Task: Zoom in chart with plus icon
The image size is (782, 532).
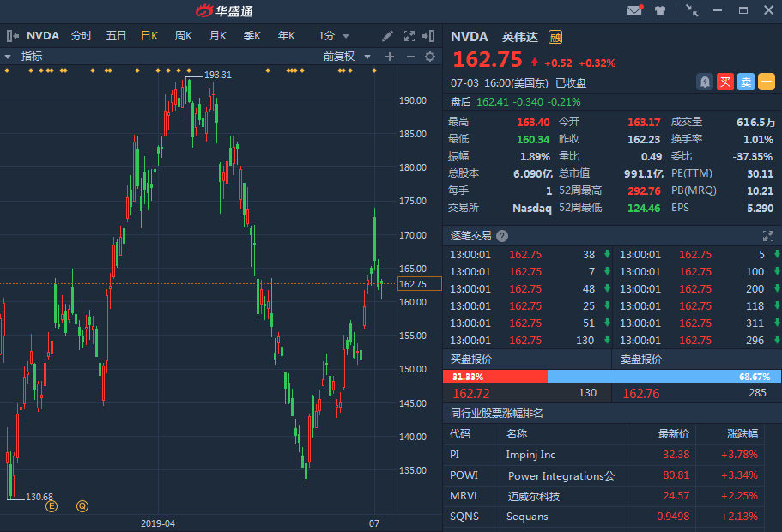Action: pyautogui.click(x=389, y=57)
